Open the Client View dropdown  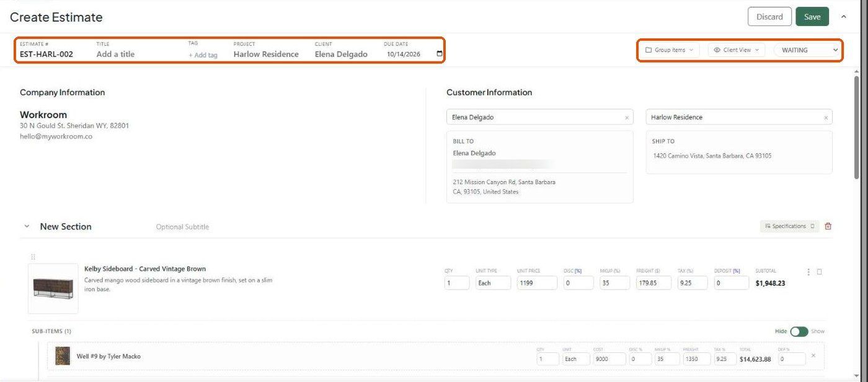click(737, 50)
